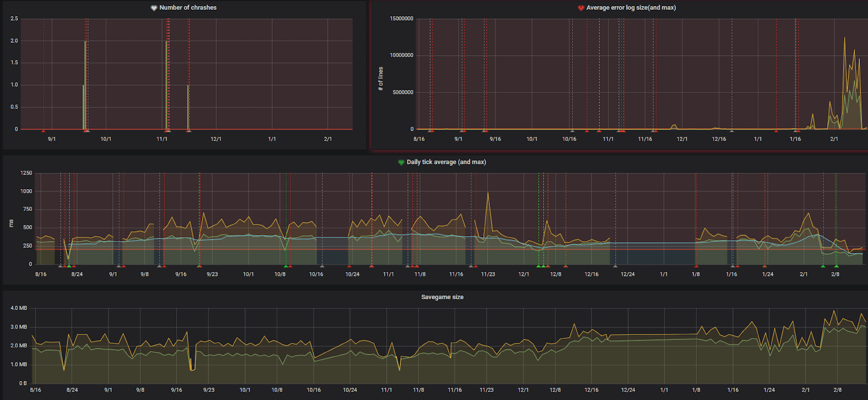Click the gray heart alert icon beside Number of chrashes

pos(154,8)
